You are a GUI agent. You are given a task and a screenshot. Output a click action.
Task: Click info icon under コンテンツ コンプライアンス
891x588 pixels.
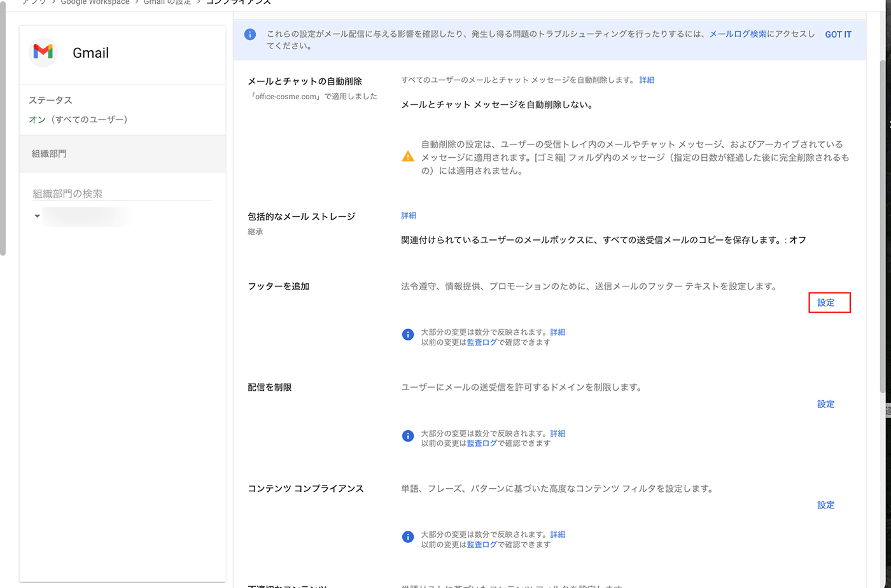point(408,537)
